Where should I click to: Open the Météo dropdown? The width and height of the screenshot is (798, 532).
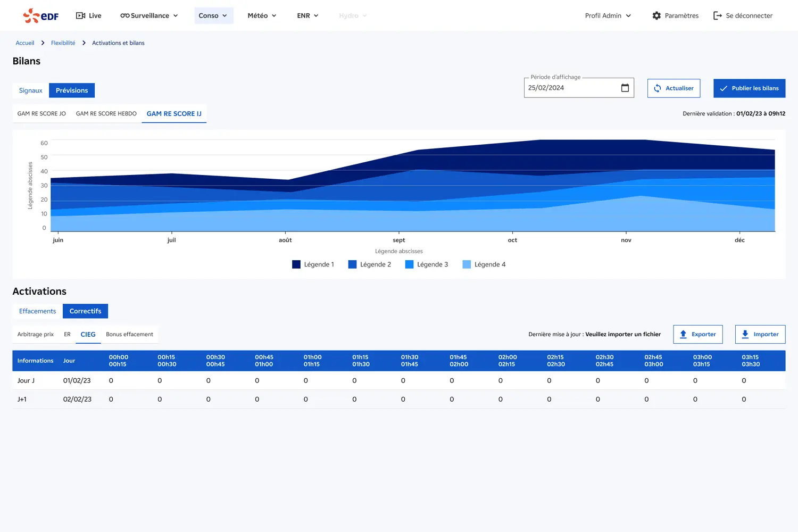[262, 15]
